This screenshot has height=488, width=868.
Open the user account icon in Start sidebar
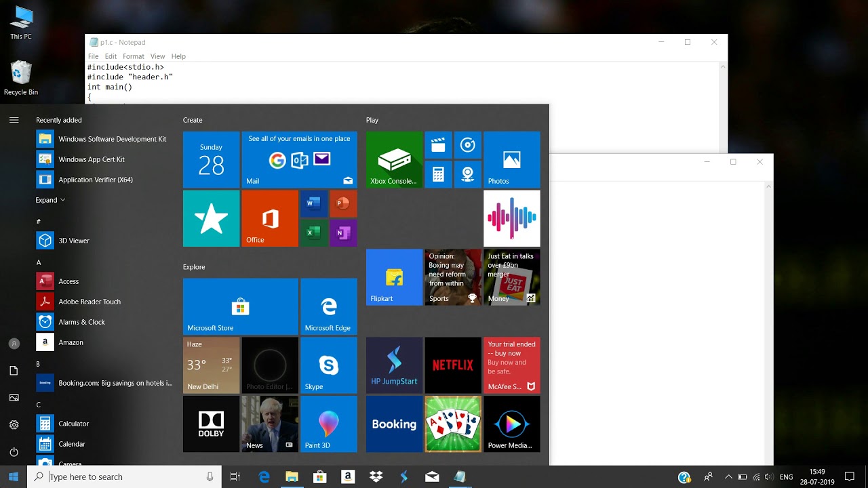coord(14,344)
